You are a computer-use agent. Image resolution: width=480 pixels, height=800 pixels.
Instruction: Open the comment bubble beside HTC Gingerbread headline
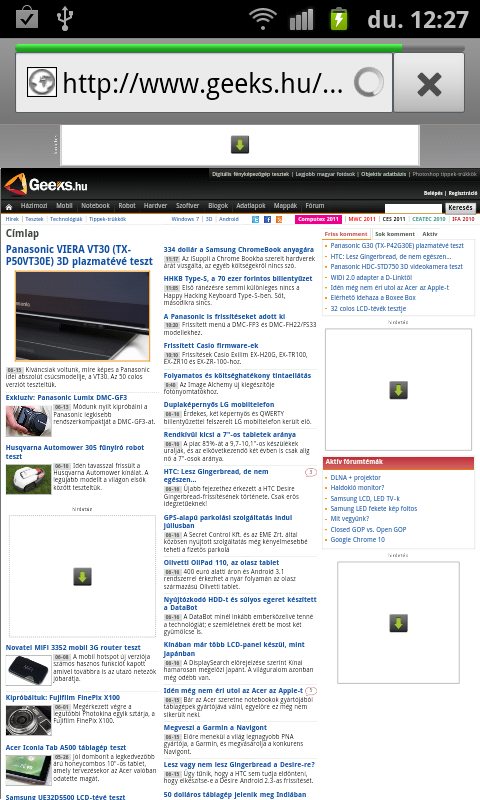311,472
